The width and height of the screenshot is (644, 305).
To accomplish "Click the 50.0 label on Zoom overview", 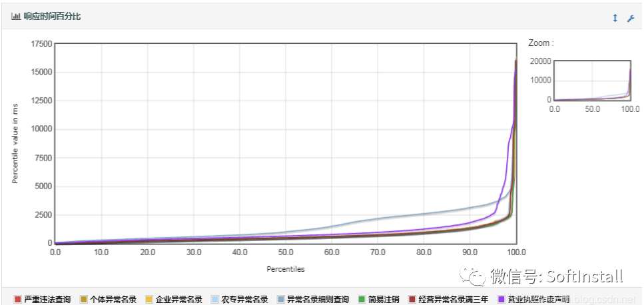I will [593, 109].
